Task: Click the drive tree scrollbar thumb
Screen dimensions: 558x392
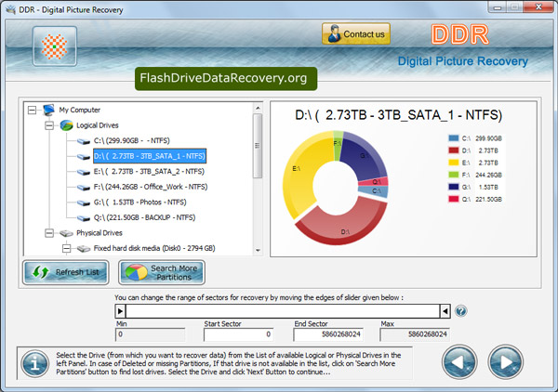Action: click(x=258, y=146)
